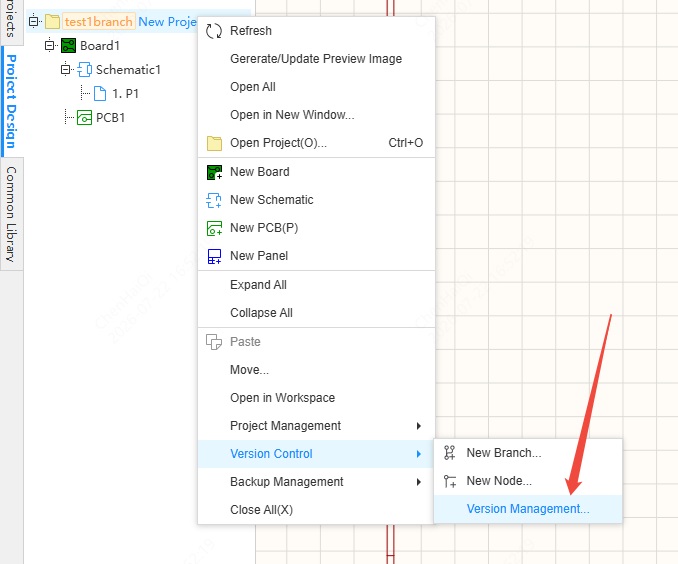This screenshot has height=564, width=678.
Task: Select Gererate/Update Preview Image
Action: tap(316, 59)
